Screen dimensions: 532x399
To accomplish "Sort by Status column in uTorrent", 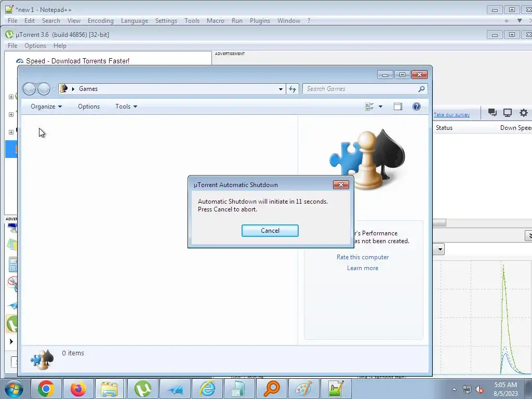I will (x=444, y=128).
